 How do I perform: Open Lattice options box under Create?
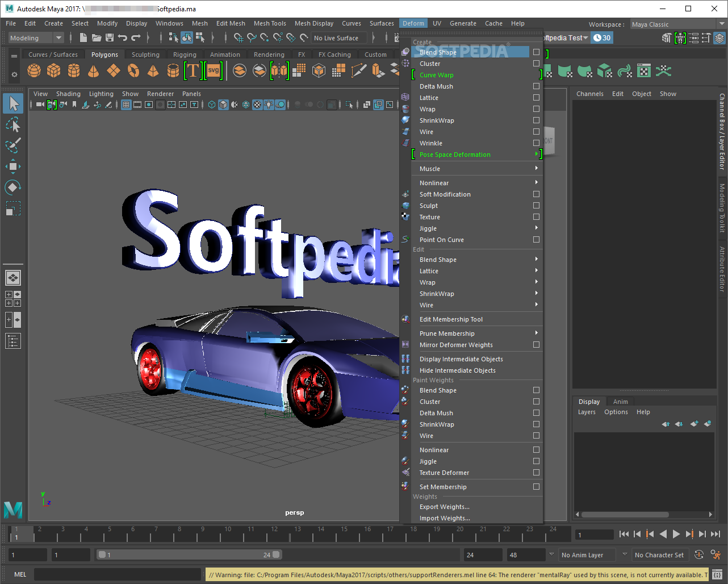536,98
